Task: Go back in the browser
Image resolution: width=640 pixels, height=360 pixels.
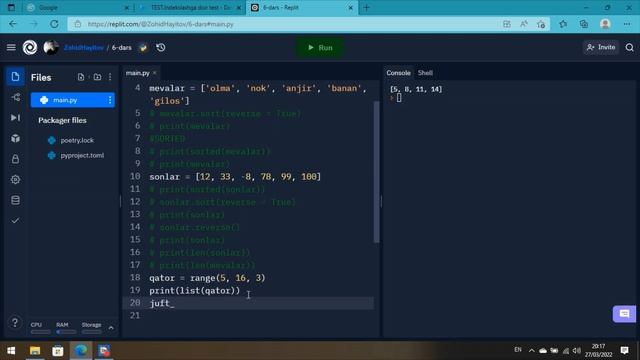Action: 13,24
